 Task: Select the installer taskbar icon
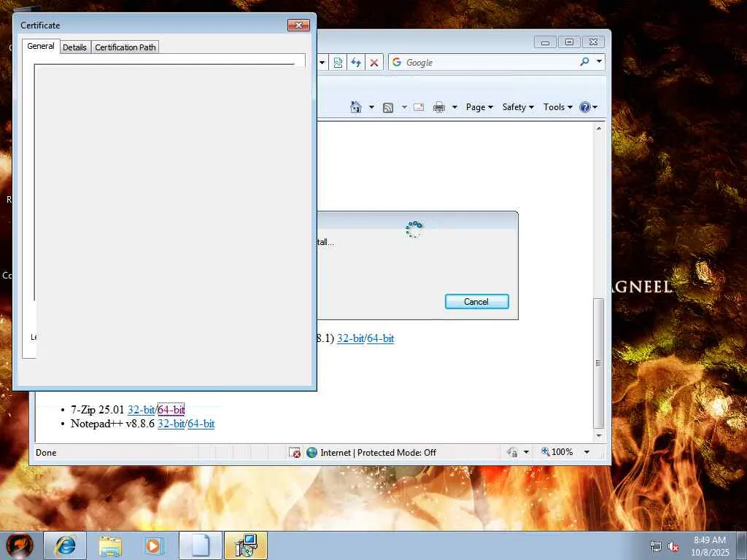[x=245, y=545]
